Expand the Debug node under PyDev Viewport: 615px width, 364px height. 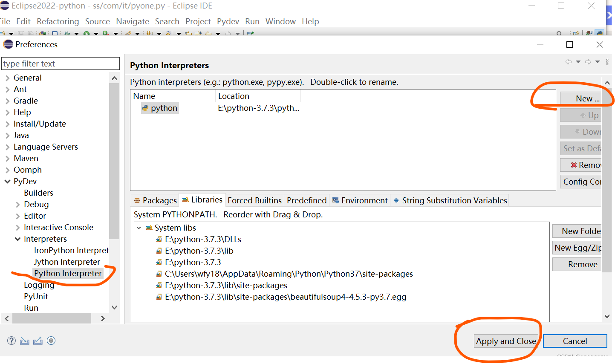(x=17, y=205)
